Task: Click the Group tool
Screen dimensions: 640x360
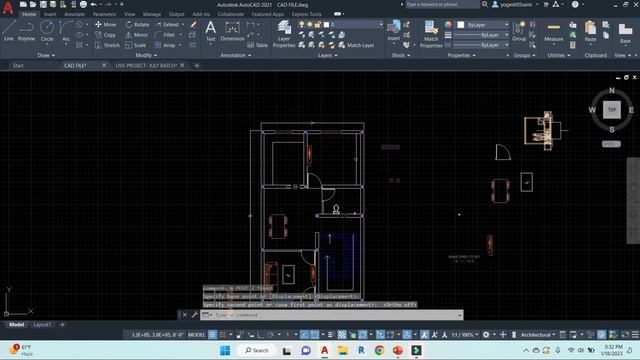Action: (519, 31)
